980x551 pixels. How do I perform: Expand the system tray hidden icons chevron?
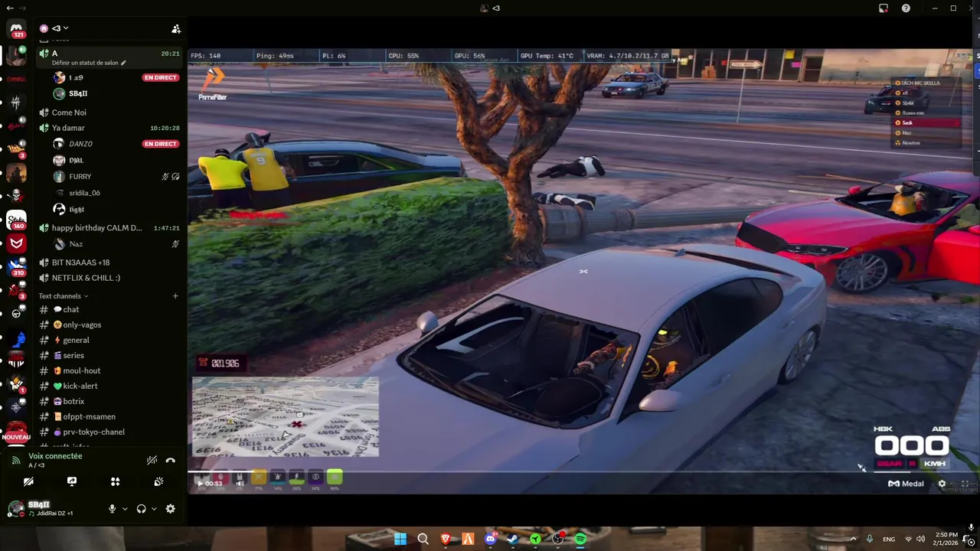853,539
